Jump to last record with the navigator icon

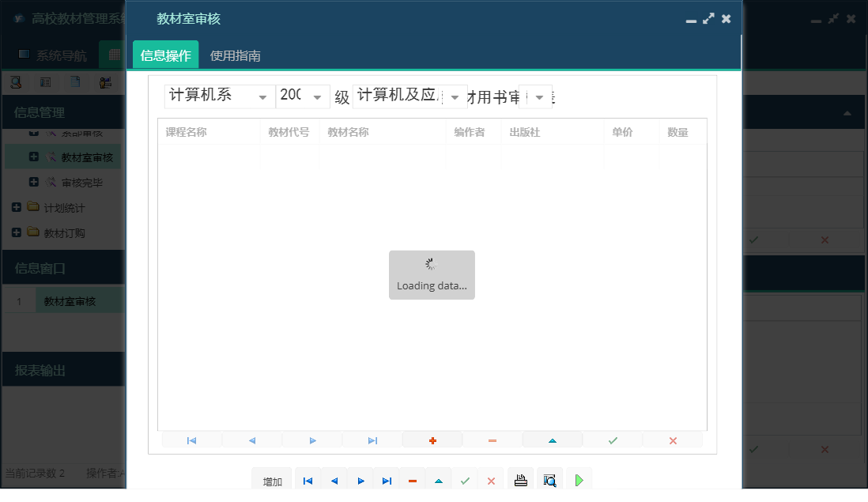tap(372, 439)
